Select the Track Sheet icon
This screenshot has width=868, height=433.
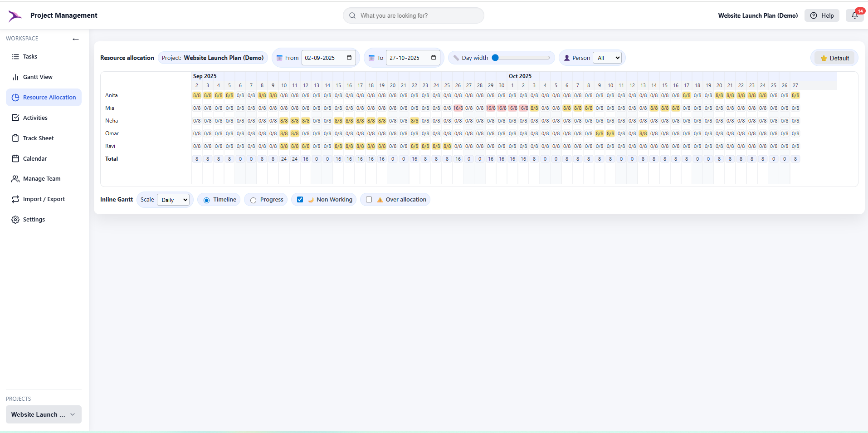(x=15, y=138)
